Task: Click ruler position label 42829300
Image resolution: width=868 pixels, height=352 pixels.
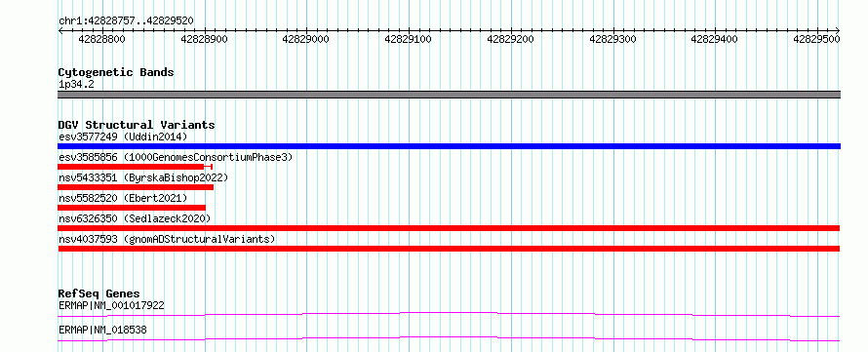Action: point(612,39)
